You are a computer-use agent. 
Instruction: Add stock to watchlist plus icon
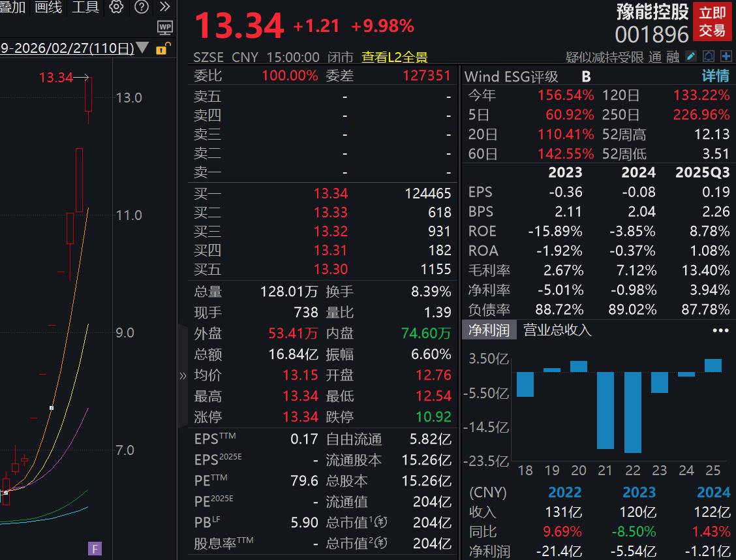726,57
